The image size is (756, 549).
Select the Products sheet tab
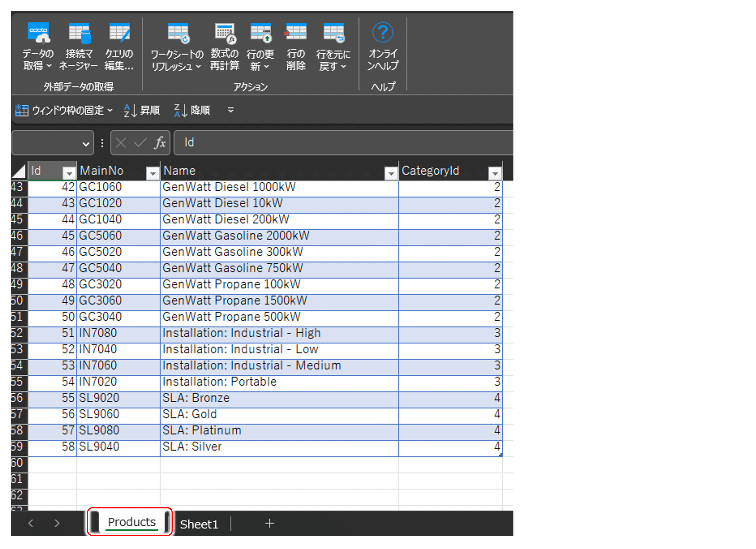(x=131, y=522)
